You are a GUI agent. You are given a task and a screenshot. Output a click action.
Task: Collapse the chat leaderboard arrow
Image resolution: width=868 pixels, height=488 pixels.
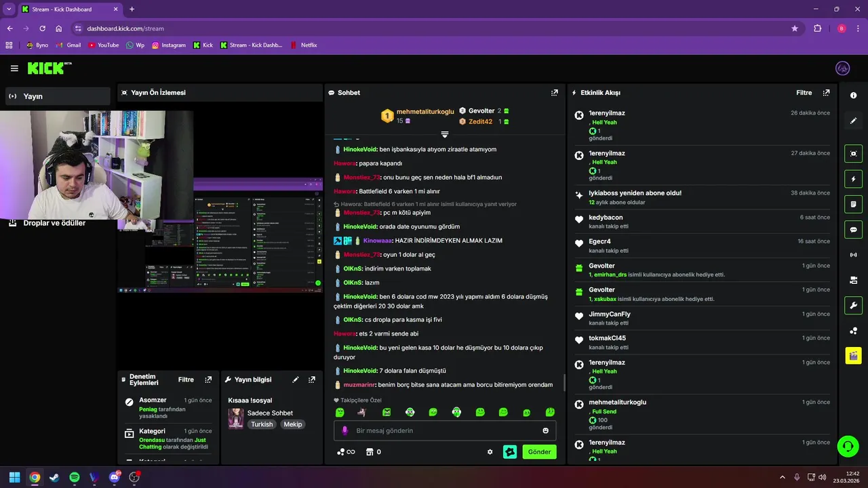click(445, 135)
